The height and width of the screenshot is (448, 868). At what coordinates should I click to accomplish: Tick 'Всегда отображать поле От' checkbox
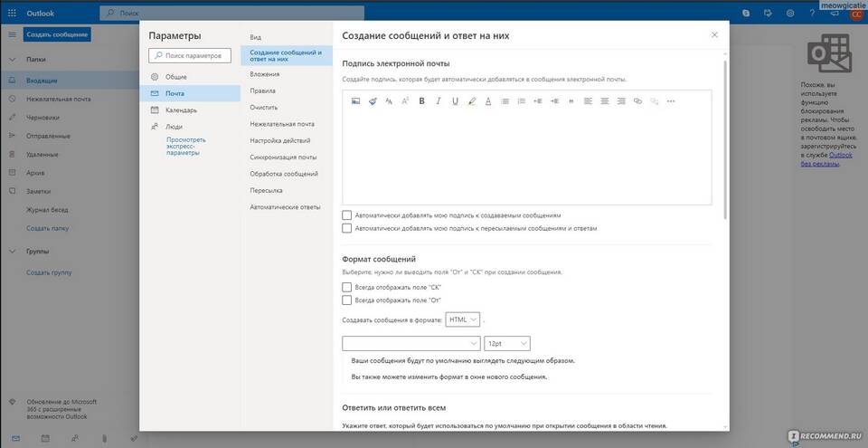click(347, 300)
